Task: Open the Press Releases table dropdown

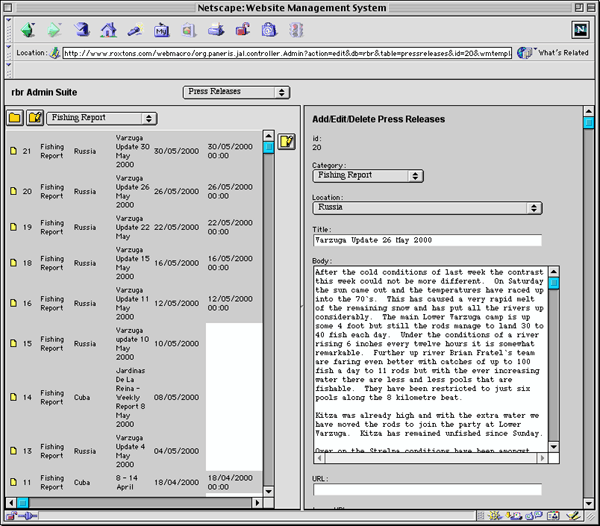Action: click(236, 92)
